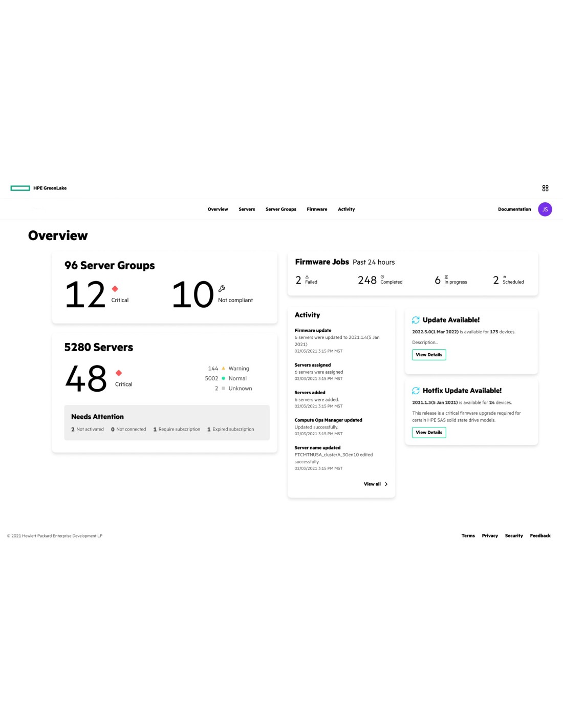Screen dimensions: 563x728
Task: Select the Activity navigation tab
Action: pyautogui.click(x=346, y=209)
